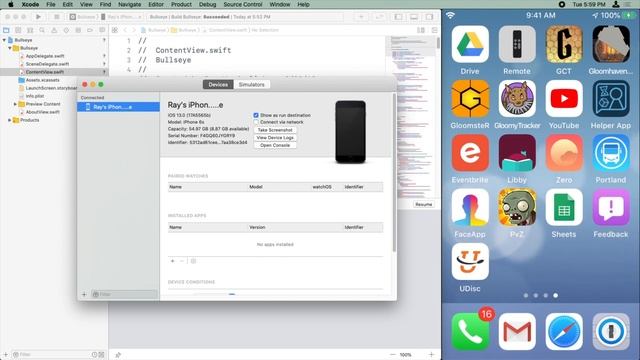
Task: Open the Portland transit app
Action: [x=611, y=153]
